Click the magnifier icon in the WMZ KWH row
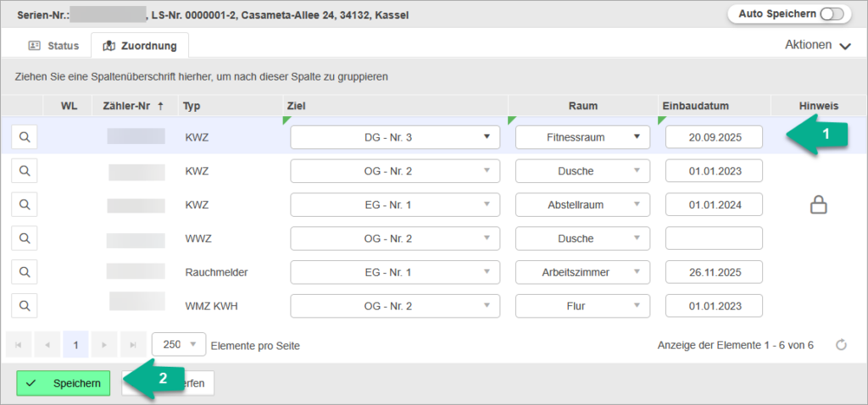This screenshot has height=405, width=868. tap(25, 306)
